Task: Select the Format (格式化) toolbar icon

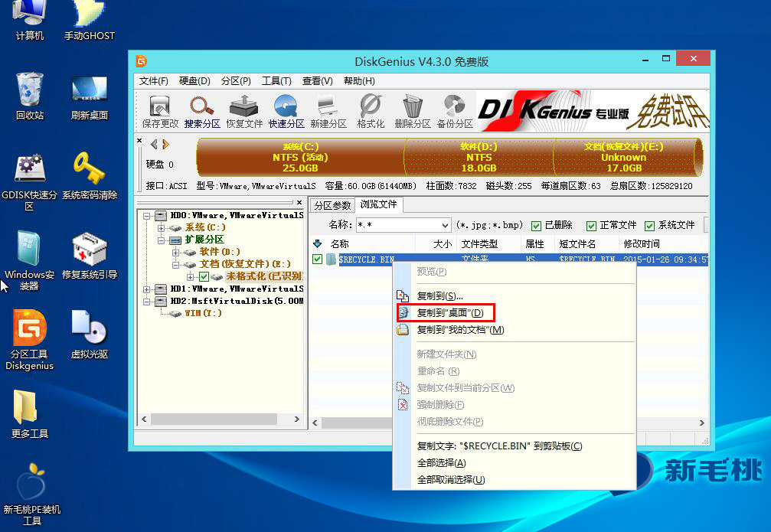Action: (x=371, y=112)
